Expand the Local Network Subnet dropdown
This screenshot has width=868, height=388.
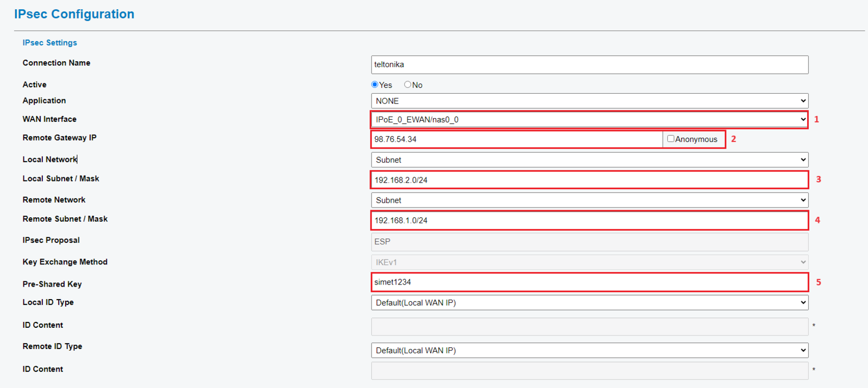click(x=589, y=160)
